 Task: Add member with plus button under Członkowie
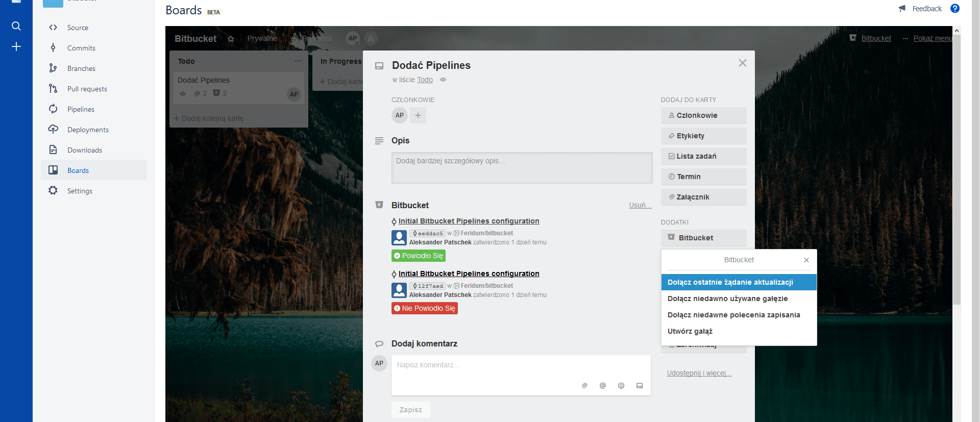point(418,115)
